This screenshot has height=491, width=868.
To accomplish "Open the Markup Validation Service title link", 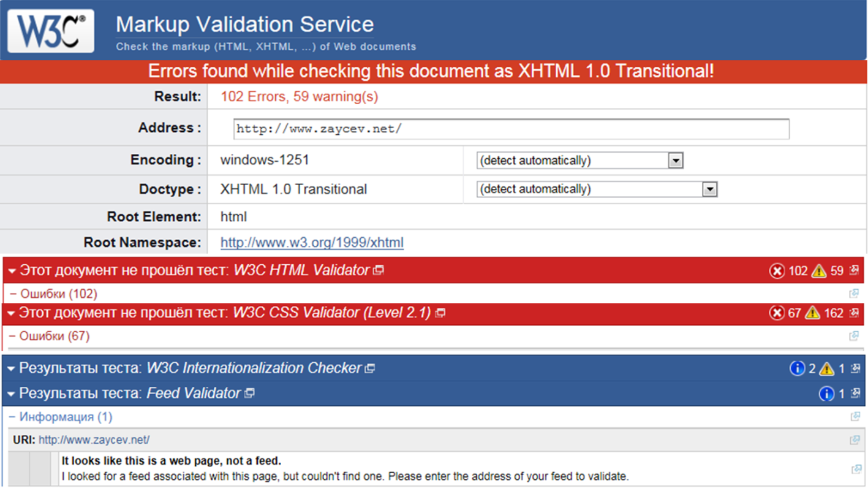I will point(244,25).
